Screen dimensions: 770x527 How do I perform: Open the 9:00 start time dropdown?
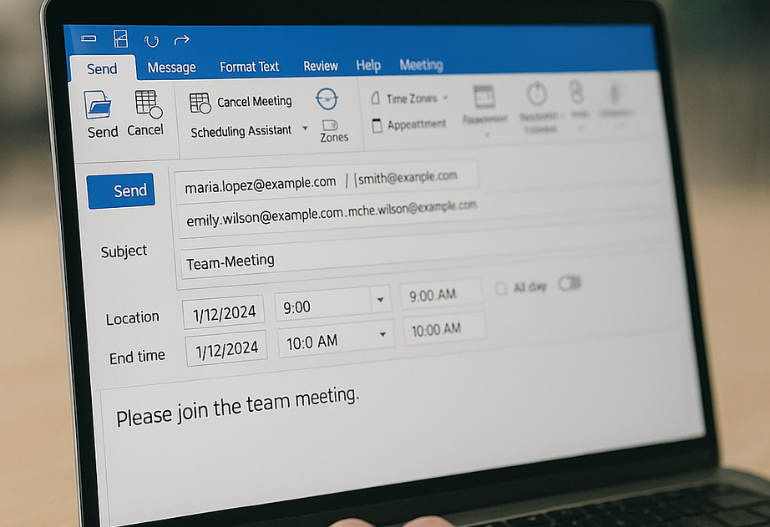click(379, 299)
